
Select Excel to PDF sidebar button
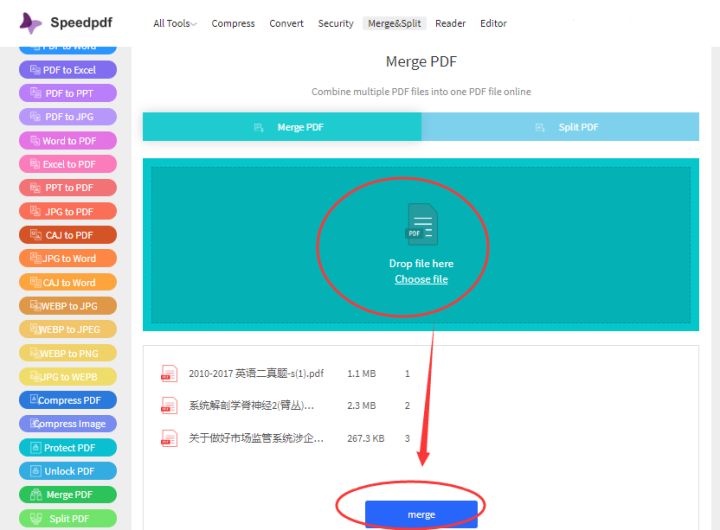tap(68, 164)
